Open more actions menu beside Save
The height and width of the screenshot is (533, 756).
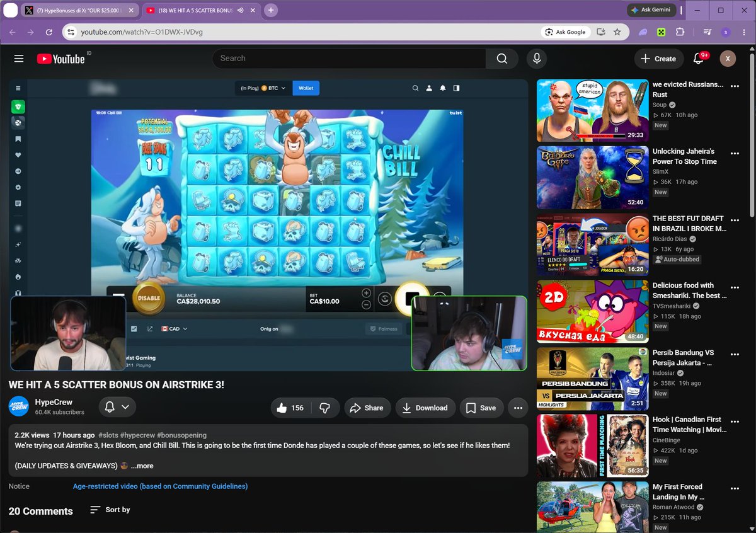point(518,408)
